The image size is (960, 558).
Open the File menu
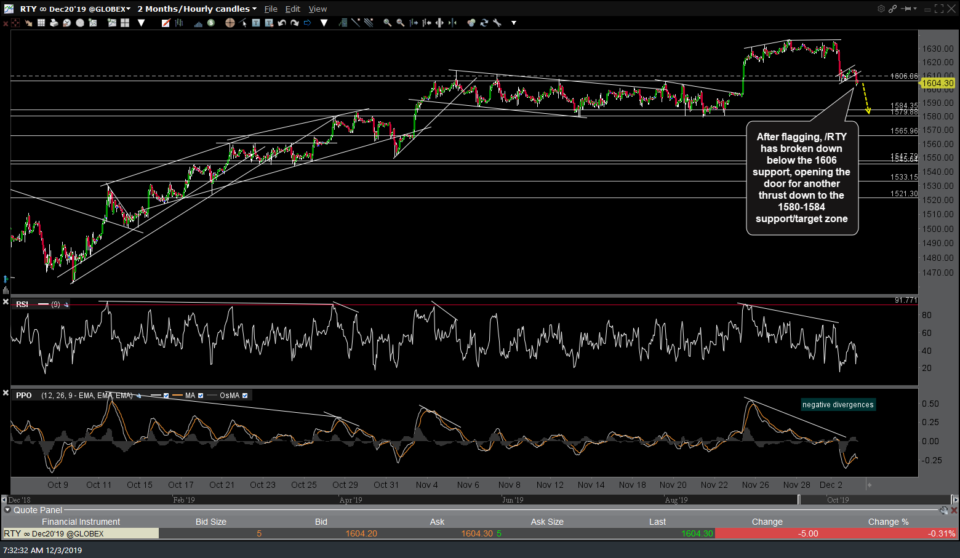point(270,8)
